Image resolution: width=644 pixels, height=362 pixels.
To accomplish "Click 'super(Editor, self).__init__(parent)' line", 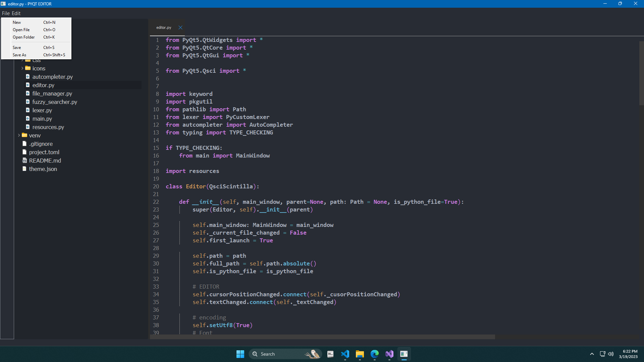I will coord(253,210).
